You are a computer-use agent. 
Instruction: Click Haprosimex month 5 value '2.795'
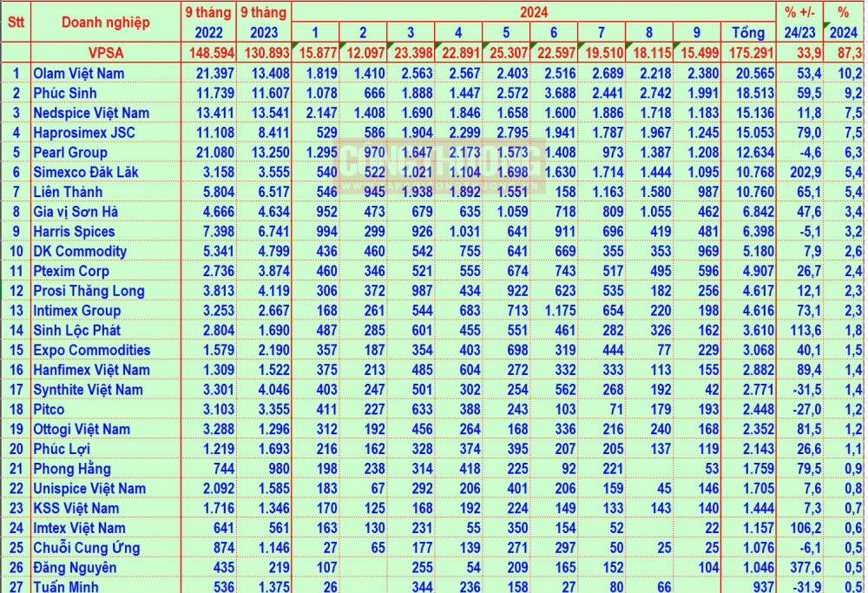click(513, 133)
